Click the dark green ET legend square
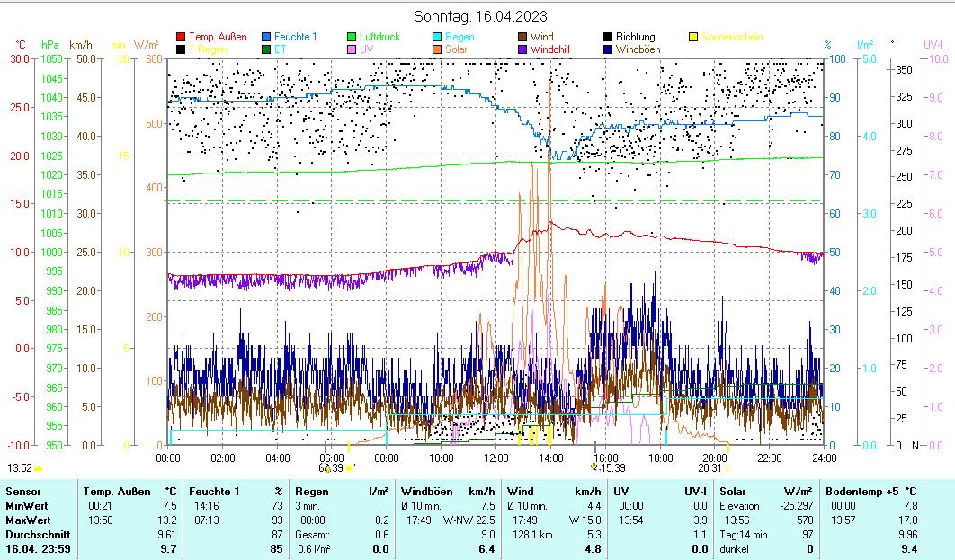Image resolution: width=955 pixels, height=560 pixels. 266,49
